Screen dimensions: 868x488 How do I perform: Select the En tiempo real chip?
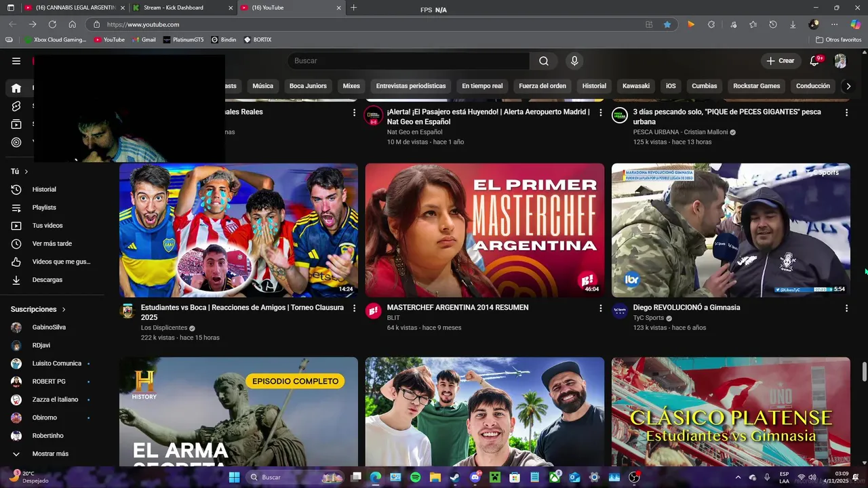(x=482, y=86)
